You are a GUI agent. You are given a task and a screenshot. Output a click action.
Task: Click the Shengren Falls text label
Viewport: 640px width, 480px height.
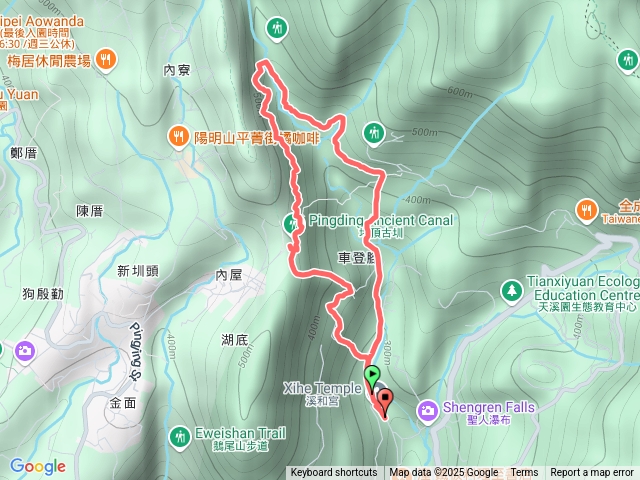pyautogui.click(x=489, y=407)
